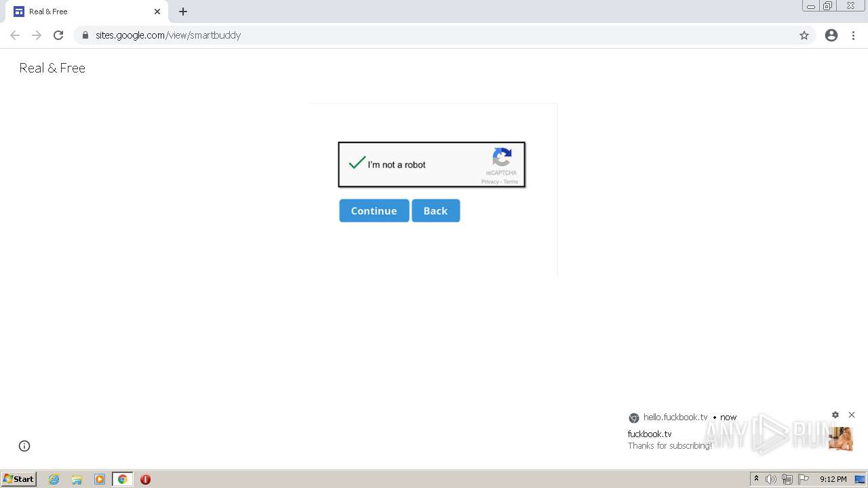Open the site info circle icon
The height and width of the screenshot is (488, 868).
[24, 446]
